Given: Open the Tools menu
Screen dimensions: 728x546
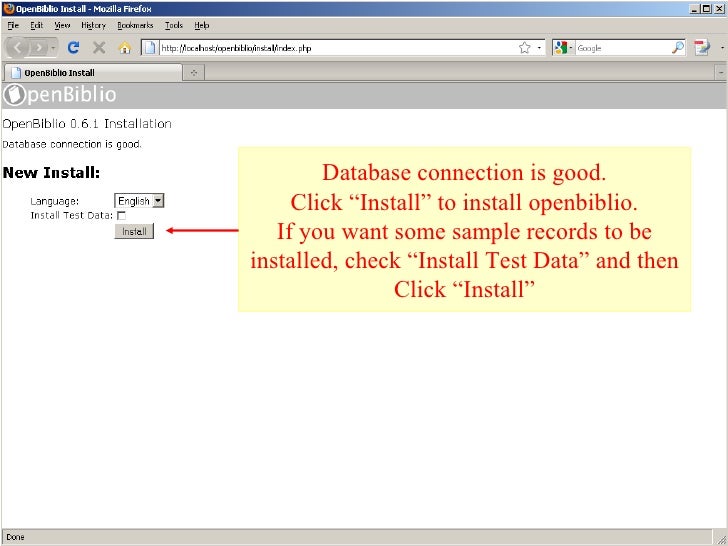Looking at the screenshot, I should (174, 25).
